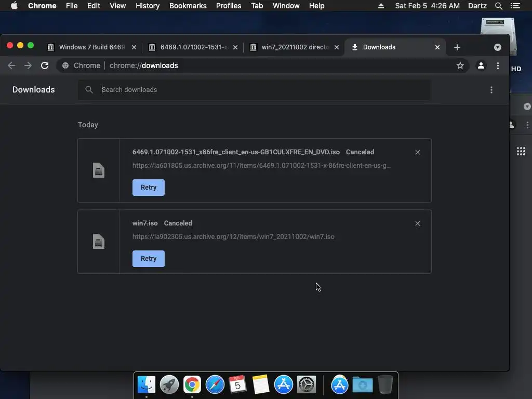
Task: Open a new tab with plus button
Action: click(x=457, y=47)
